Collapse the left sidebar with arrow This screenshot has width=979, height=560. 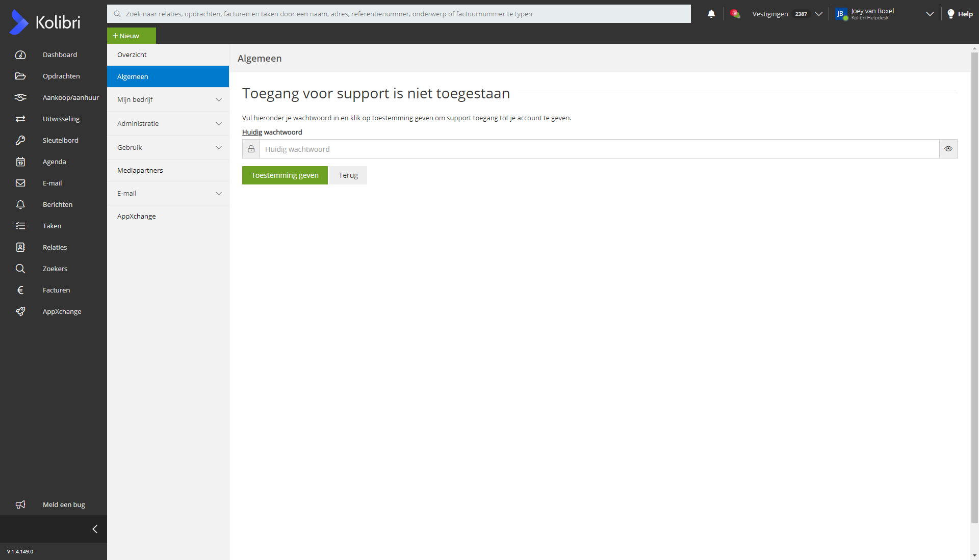click(x=95, y=529)
